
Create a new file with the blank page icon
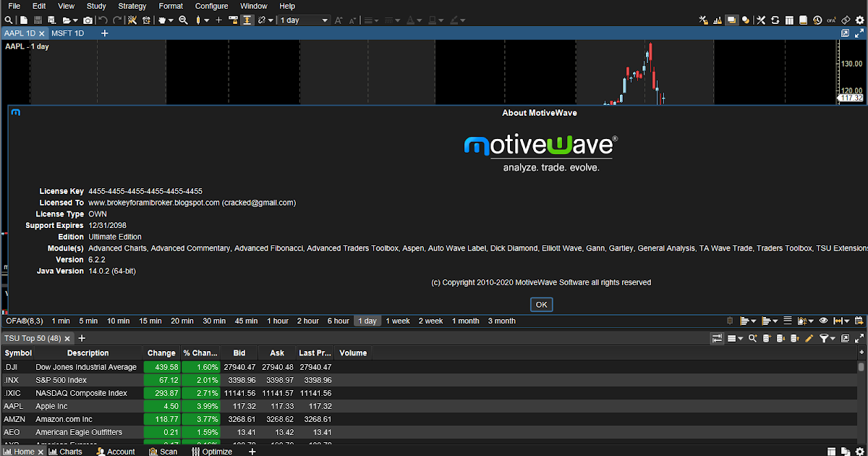coord(24,20)
